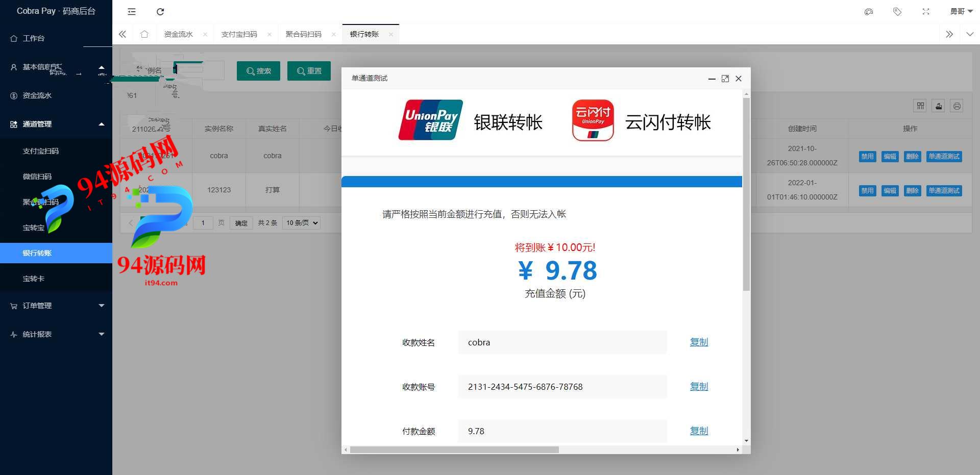Open 微信扫码 sidebar submenu item
Viewport: 980px width, 475px height.
click(56, 177)
